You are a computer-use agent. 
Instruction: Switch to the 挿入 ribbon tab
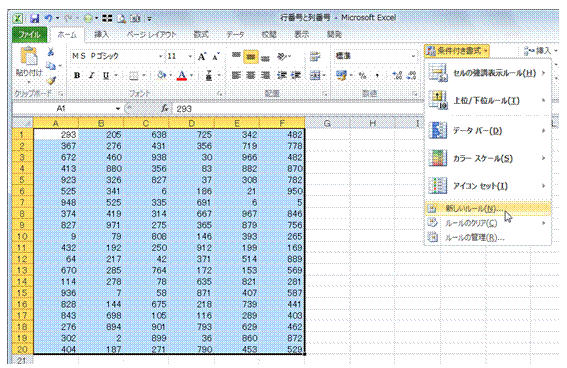[101, 35]
